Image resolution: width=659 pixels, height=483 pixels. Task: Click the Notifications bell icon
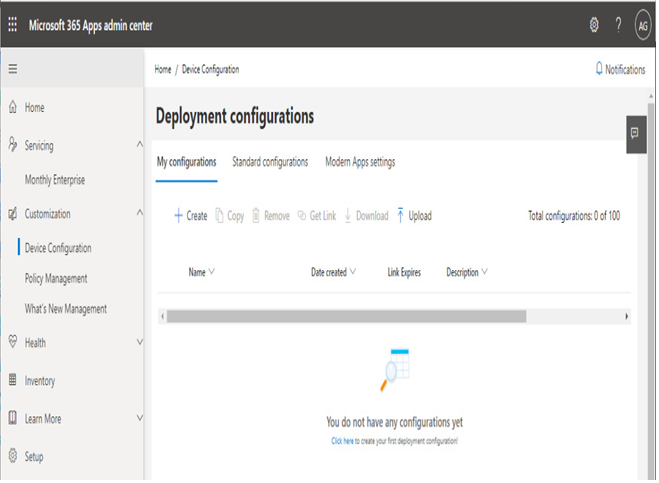pyautogui.click(x=599, y=69)
